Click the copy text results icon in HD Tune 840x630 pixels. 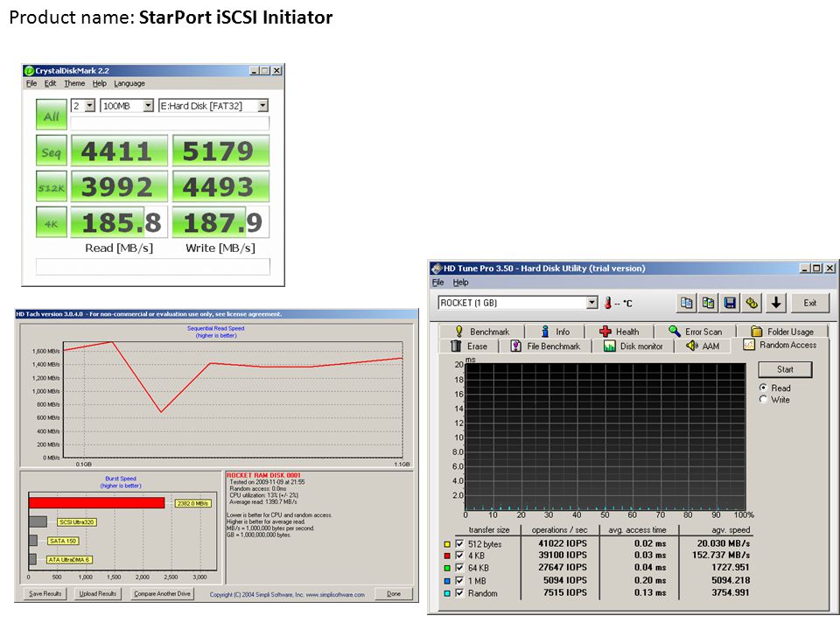(687, 304)
